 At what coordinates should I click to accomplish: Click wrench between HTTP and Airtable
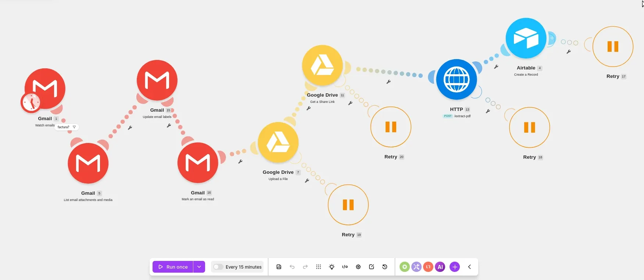496,67
